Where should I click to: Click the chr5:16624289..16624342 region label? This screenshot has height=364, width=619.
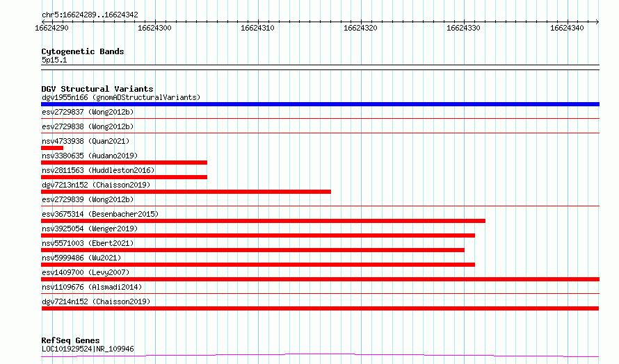90,15
